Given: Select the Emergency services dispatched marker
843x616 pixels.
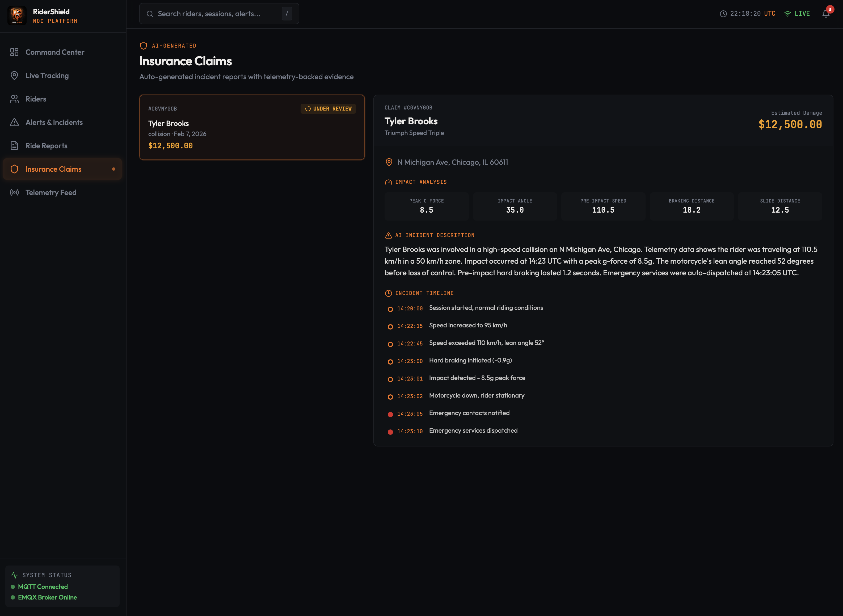Looking at the screenshot, I should (390, 432).
